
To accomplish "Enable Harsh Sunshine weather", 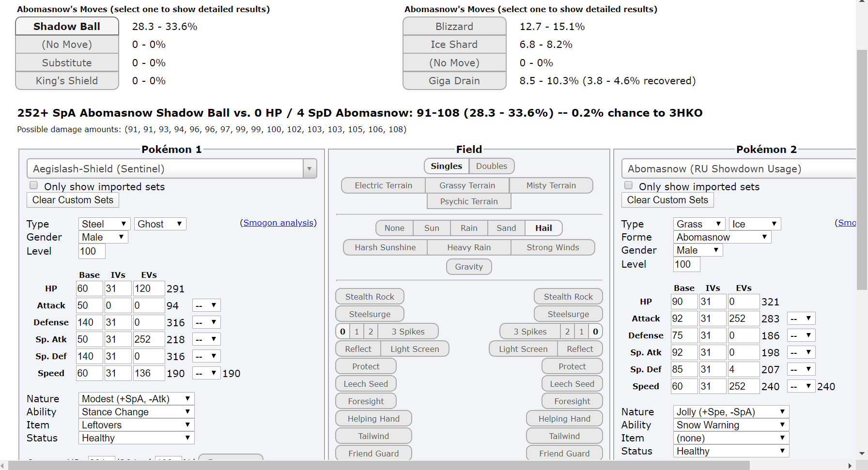I will coord(385,247).
